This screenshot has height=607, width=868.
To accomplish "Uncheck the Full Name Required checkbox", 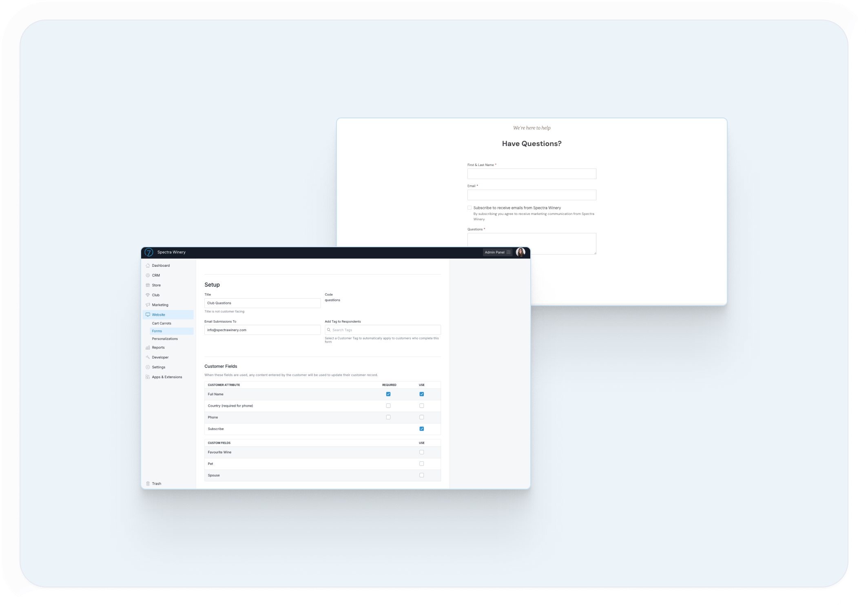I will tap(388, 394).
